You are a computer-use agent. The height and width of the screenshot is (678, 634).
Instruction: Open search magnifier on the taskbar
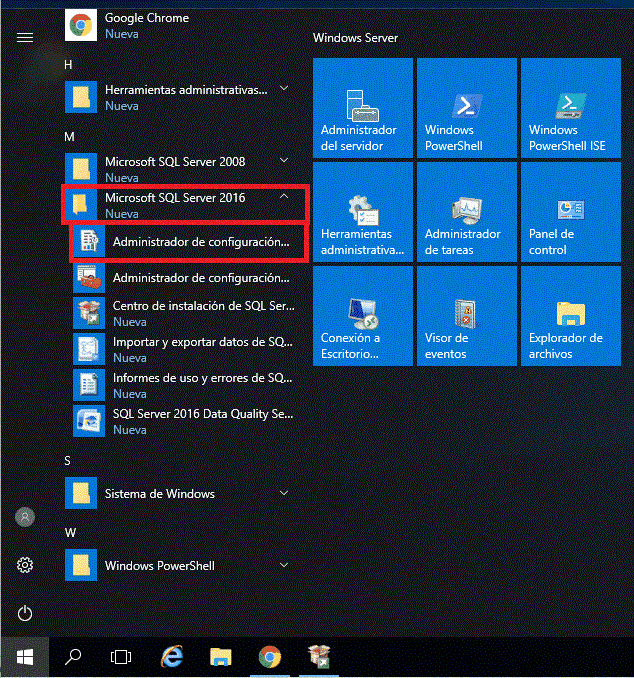[x=73, y=657]
